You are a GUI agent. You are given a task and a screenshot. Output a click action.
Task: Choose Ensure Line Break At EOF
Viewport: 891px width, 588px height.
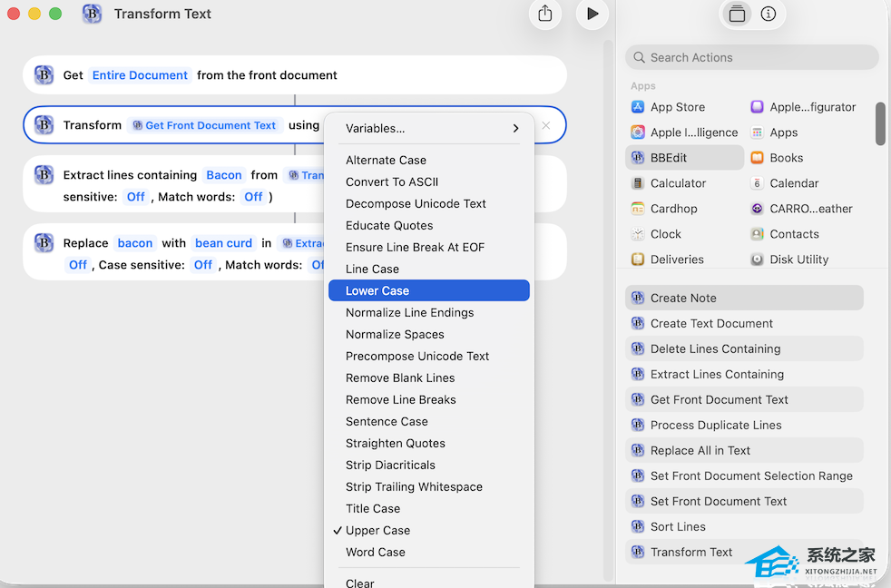point(429,247)
